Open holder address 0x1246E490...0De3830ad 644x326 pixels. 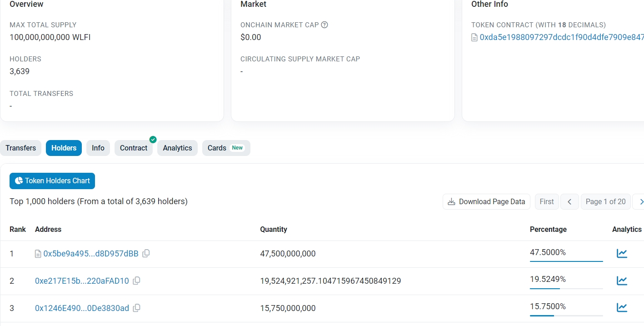click(82, 308)
